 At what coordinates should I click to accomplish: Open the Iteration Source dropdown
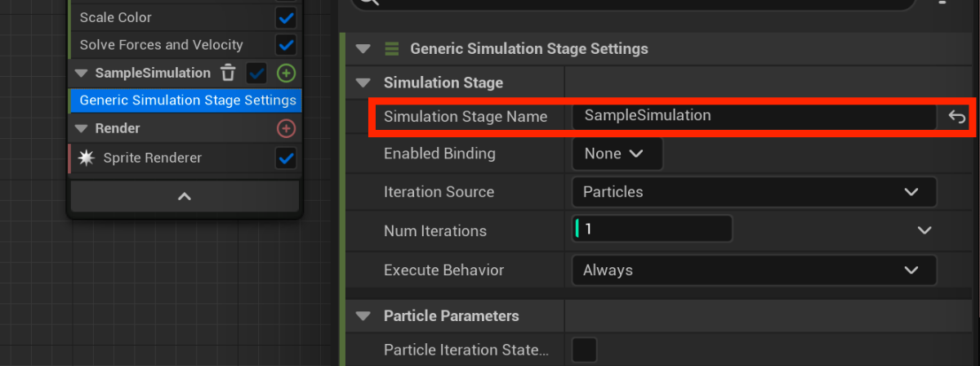[753, 193]
